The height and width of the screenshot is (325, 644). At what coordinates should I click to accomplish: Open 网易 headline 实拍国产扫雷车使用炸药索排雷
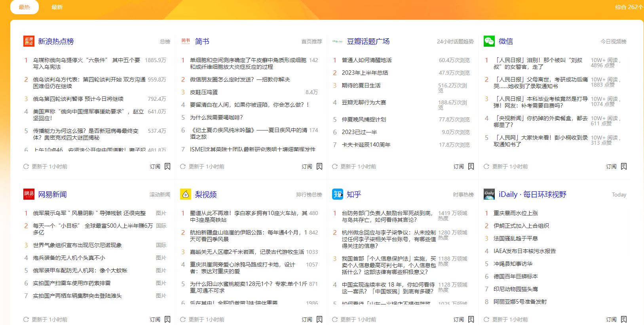point(72,283)
